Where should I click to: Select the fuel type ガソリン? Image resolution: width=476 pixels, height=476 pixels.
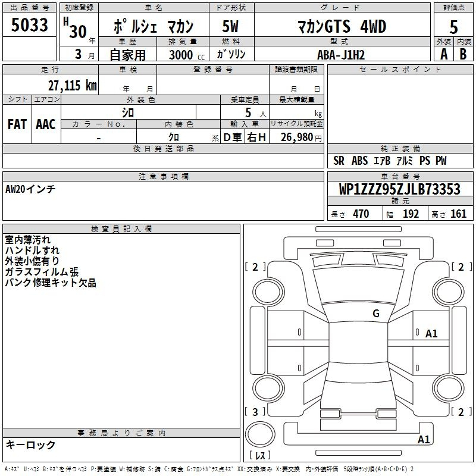click(231, 54)
